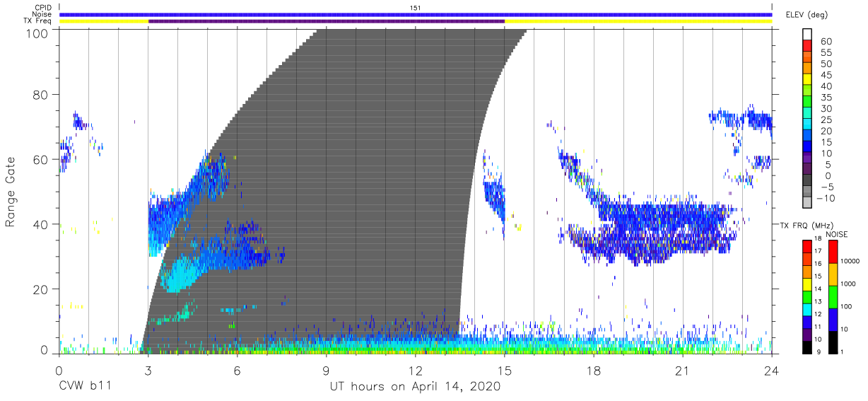Click the 'UT hours on April 14, 2020' title
The width and height of the screenshot is (868, 401).
click(415, 387)
